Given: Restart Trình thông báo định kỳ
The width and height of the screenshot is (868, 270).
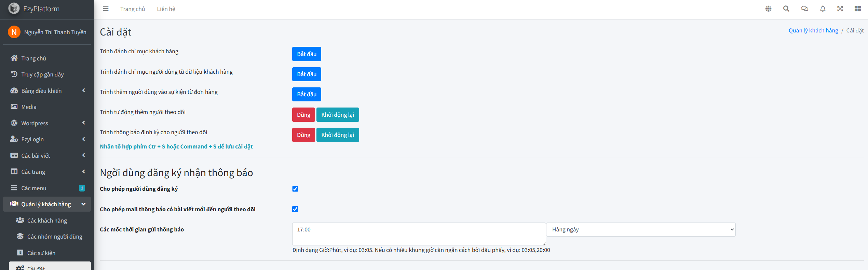Looking at the screenshot, I should (x=338, y=135).
